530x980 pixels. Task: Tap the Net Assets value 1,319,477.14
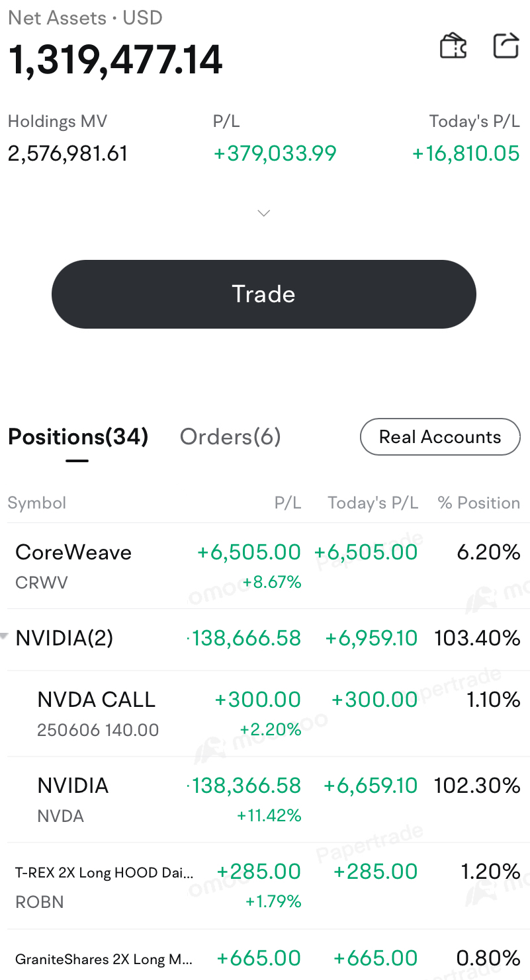[115, 60]
